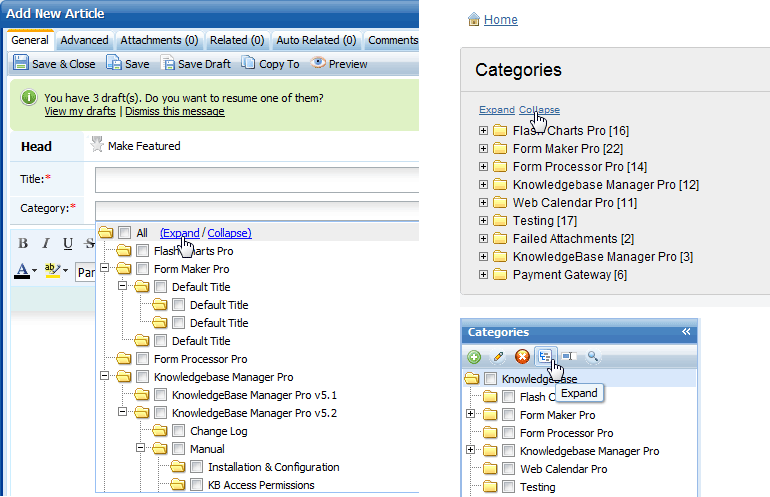
Task: Click the Change Log folder icon
Action: point(160,431)
